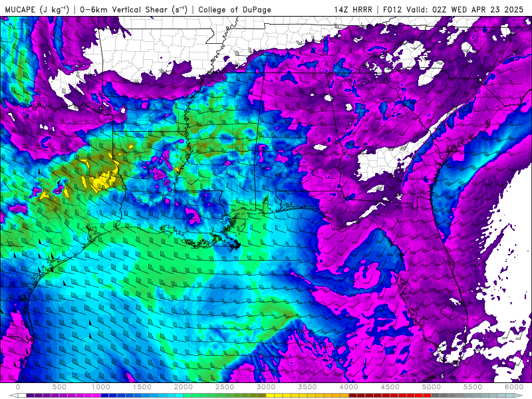Click the "14Z HRRR" model run label
This screenshot has height=399, width=532.
click(x=353, y=9)
